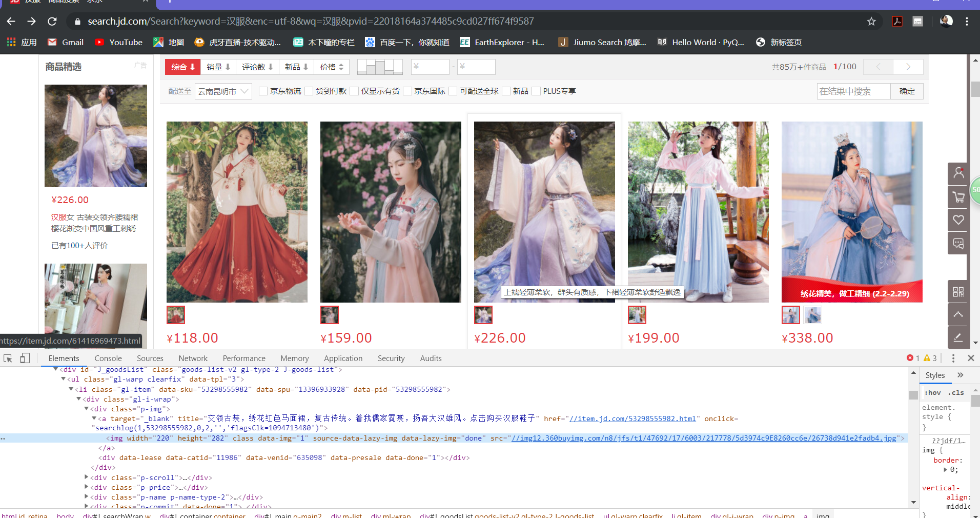Go back to the previous page
Image resolution: width=980 pixels, height=518 pixels.
[11, 21]
